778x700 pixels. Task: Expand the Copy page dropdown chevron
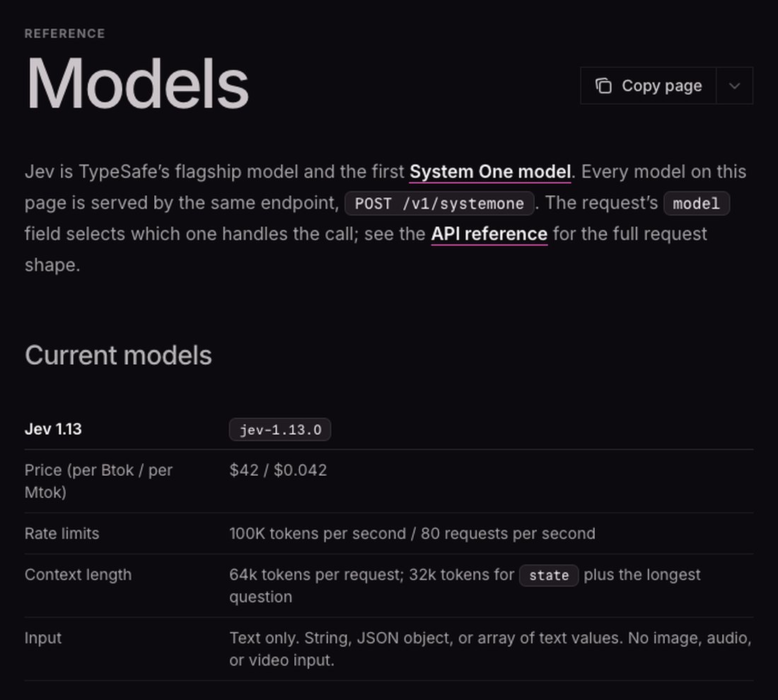tap(735, 86)
